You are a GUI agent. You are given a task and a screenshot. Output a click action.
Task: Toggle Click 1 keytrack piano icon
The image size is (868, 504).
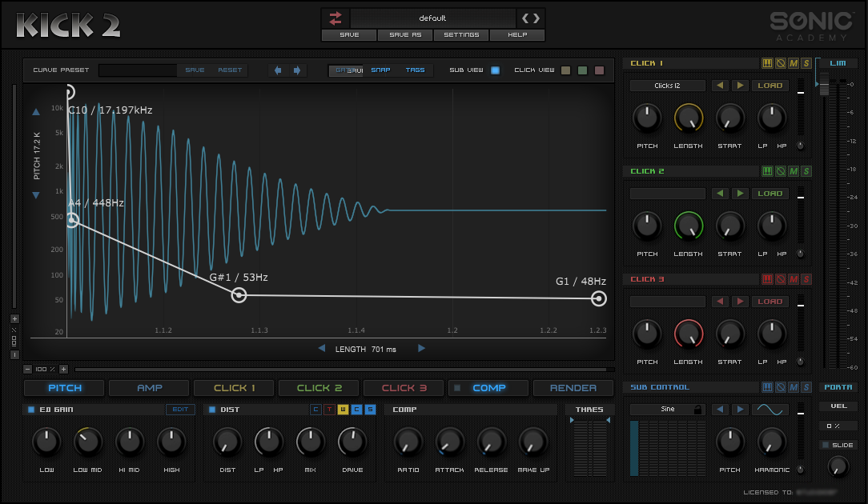(x=767, y=63)
